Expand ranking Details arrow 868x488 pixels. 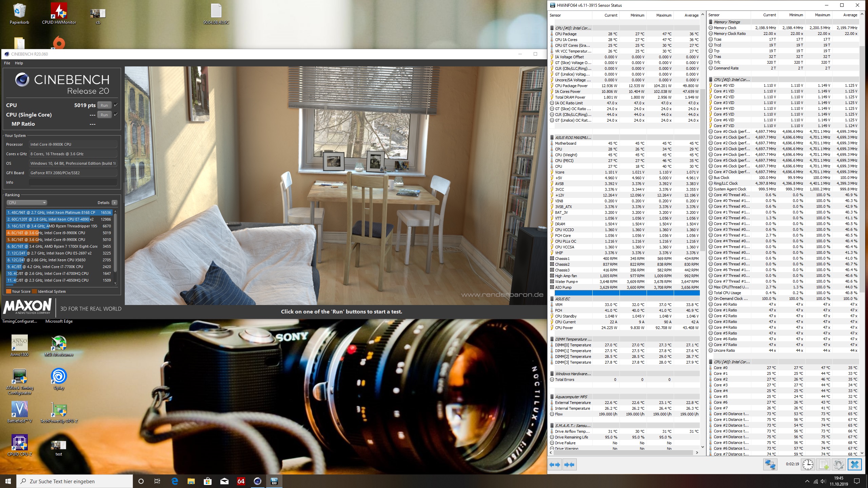[x=115, y=203]
